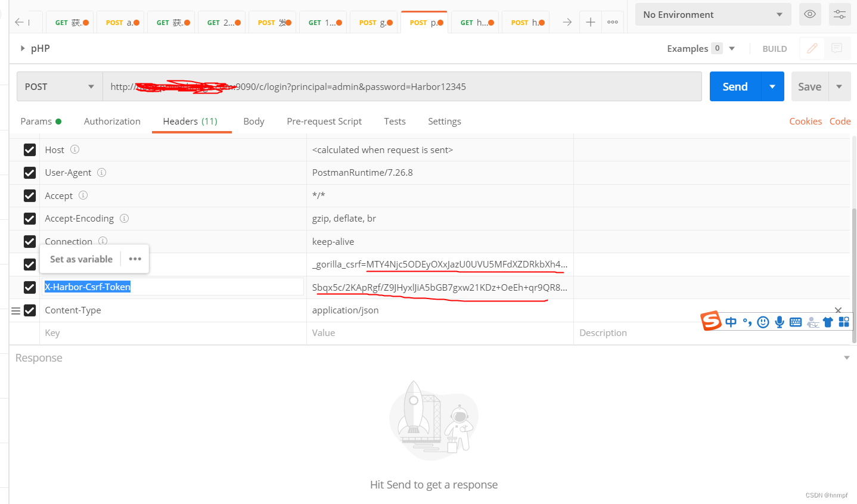Open a new request tab with plus icon
The image size is (857, 504).
590,21
